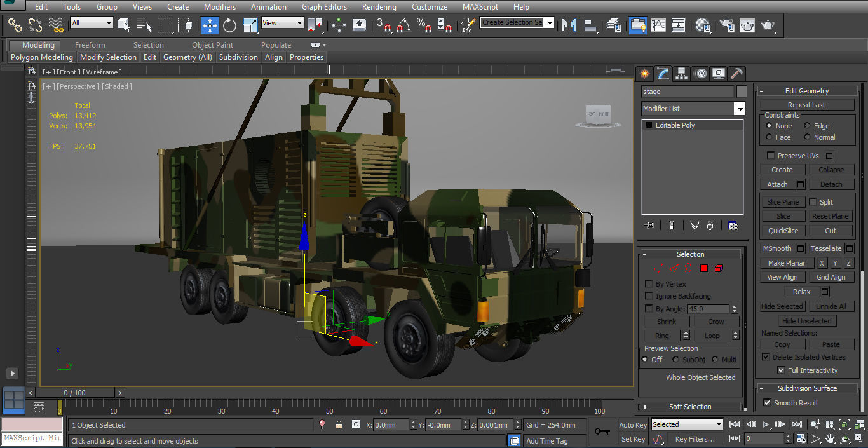Click the Pin Stack icon
The width and height of the screenshot is (868, 448).
click(x=649, y=225)
